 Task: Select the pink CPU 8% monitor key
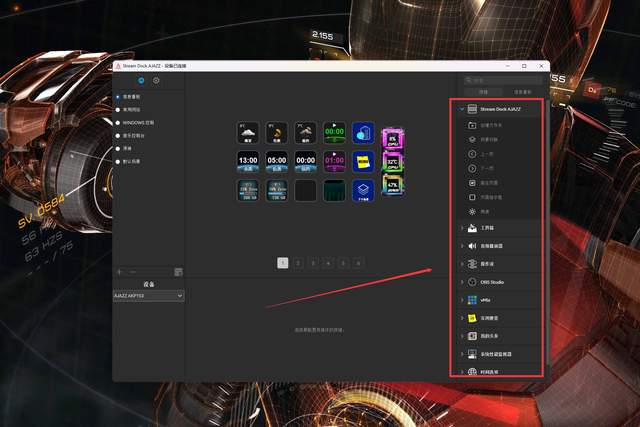393,139
